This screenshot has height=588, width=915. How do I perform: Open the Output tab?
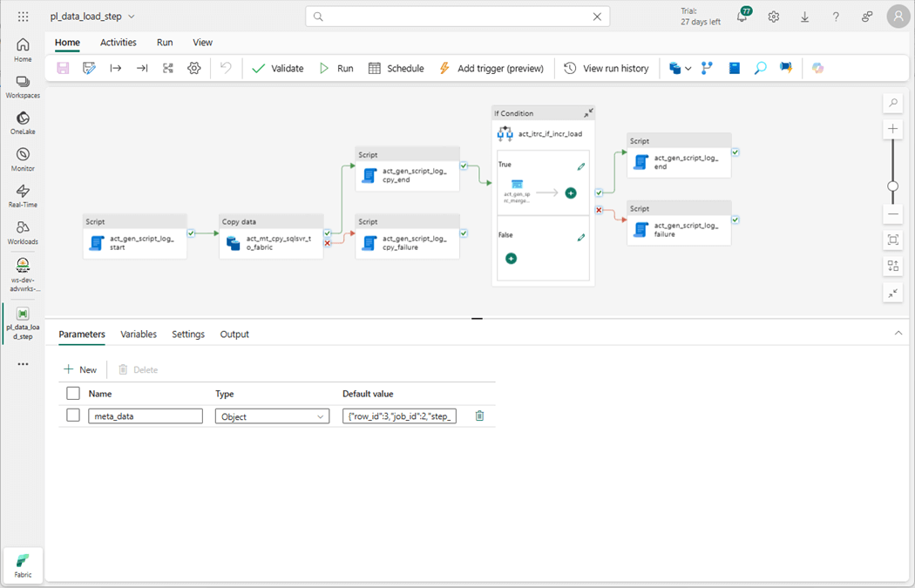234,335
